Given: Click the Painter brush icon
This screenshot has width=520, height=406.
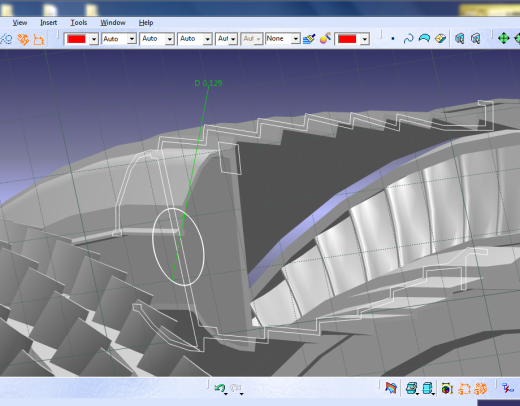Looking at the screenshot, I should (309, 39).
